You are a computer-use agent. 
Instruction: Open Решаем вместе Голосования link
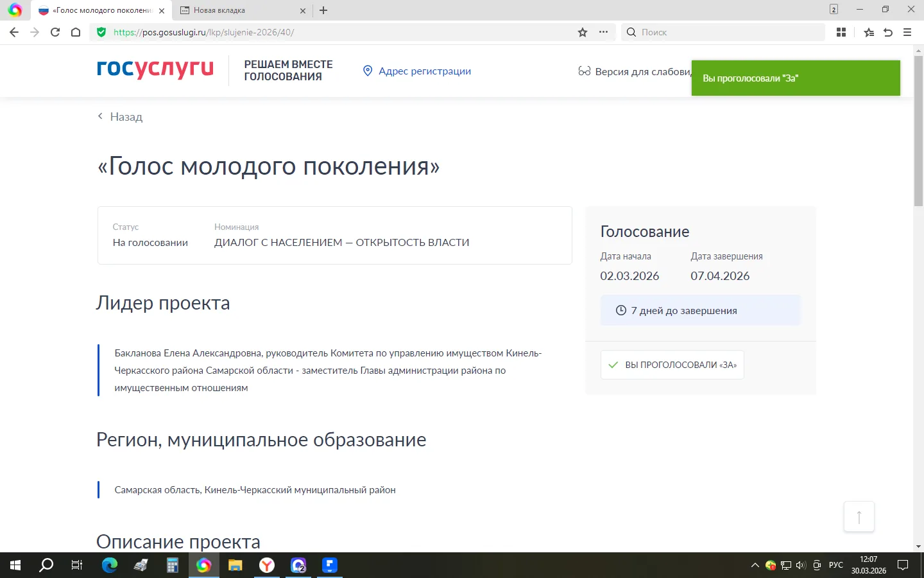288,71
